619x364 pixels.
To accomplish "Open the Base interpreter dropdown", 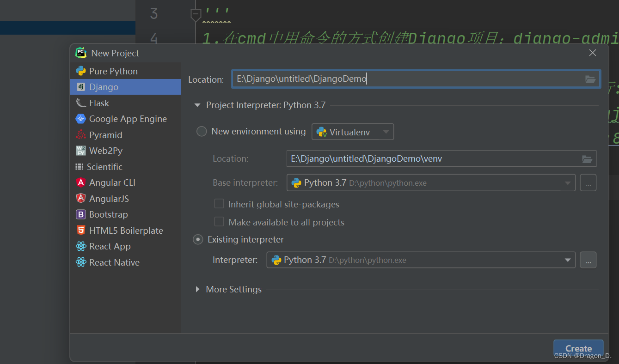I will click(x=431, y=183).
